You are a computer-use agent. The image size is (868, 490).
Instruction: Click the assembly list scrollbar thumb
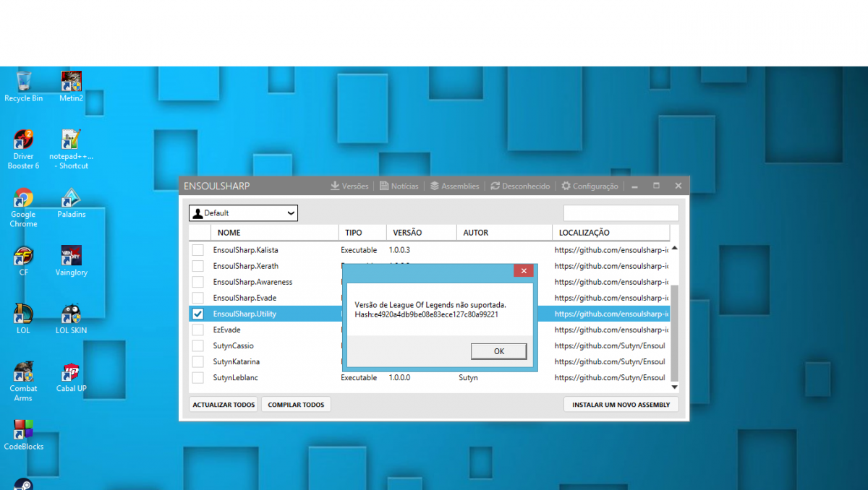tap(675, 332)
